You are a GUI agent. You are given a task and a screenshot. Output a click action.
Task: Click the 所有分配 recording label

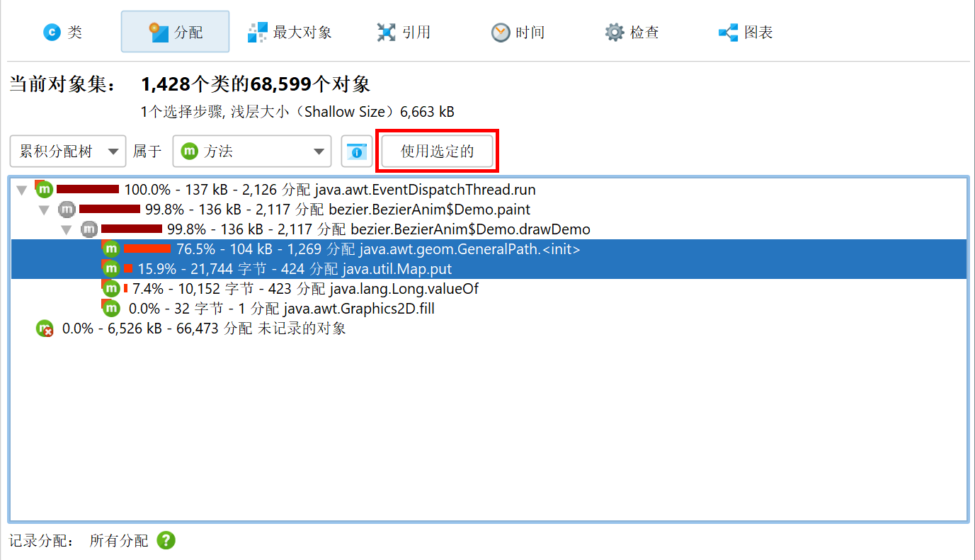click(119, 541)
